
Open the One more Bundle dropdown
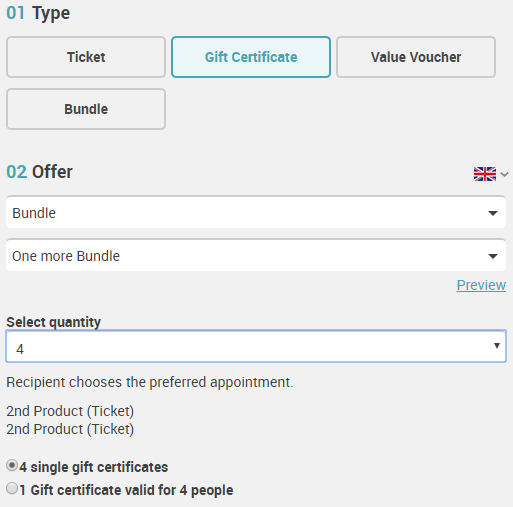(x=256, y=256)
